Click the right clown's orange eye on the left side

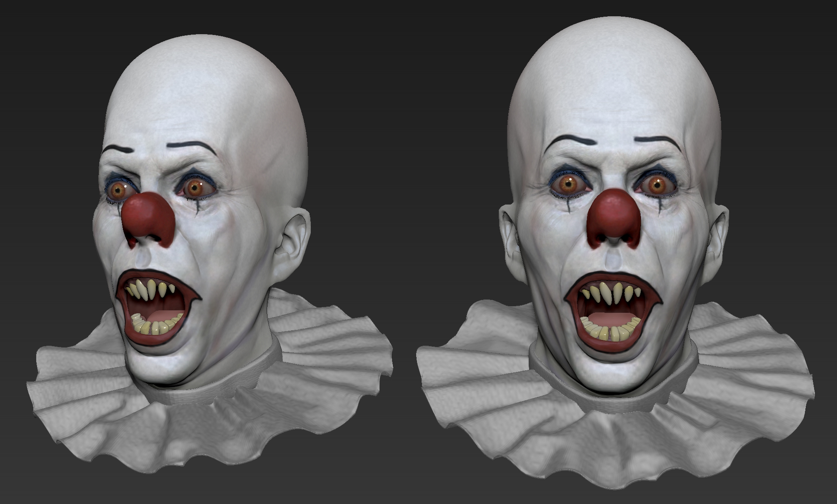pos(568,184)
